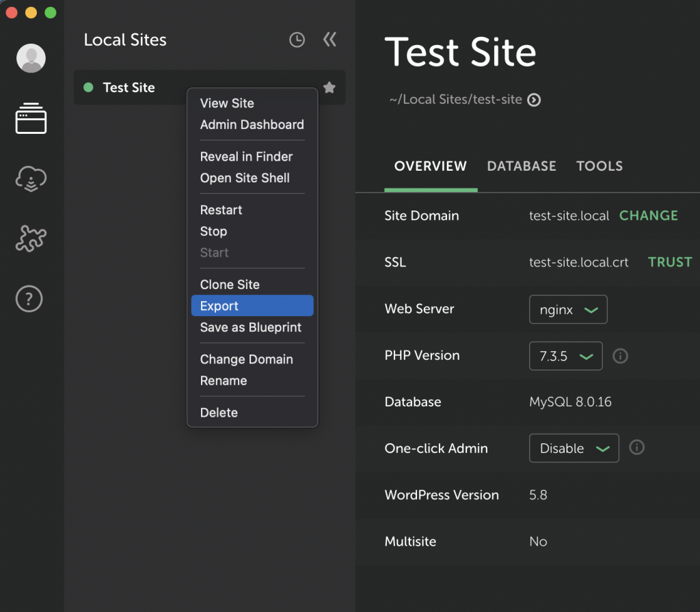Viewport: 700px width, 612px height.
Task: Click the info icon beside PHP Version
Action: pyautogui.click(x=620, y=356)
